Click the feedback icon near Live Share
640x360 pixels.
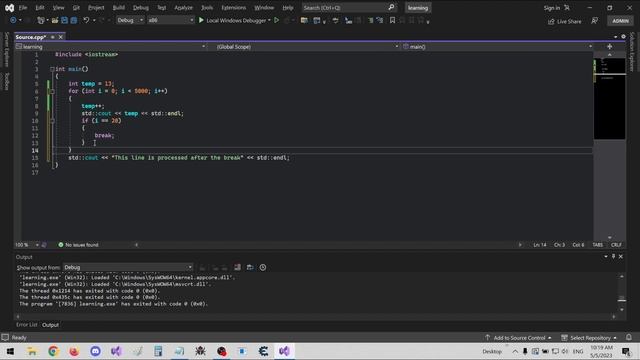(x=595, y=21)
